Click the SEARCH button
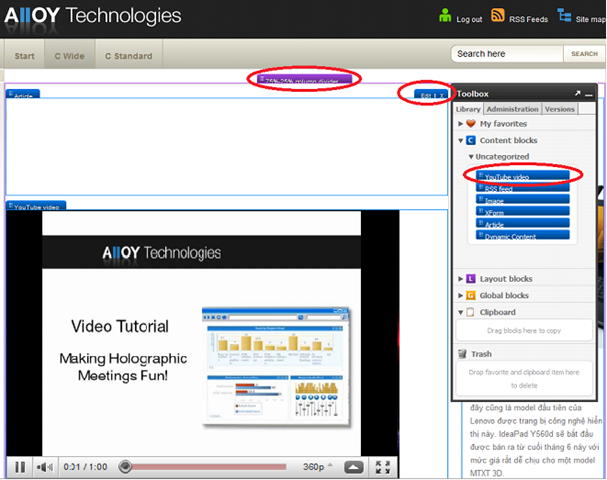Screen dimensions: 607x480 (x=583, y=54)
